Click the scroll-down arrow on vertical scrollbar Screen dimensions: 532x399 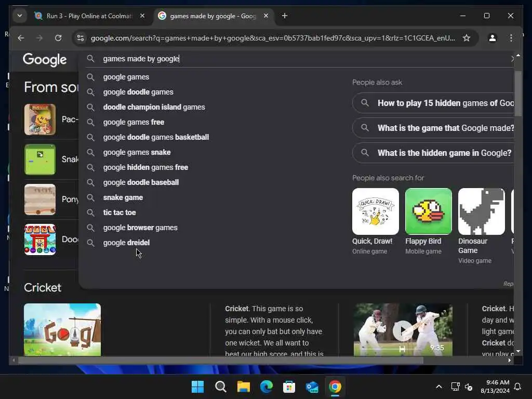(518, 352)
